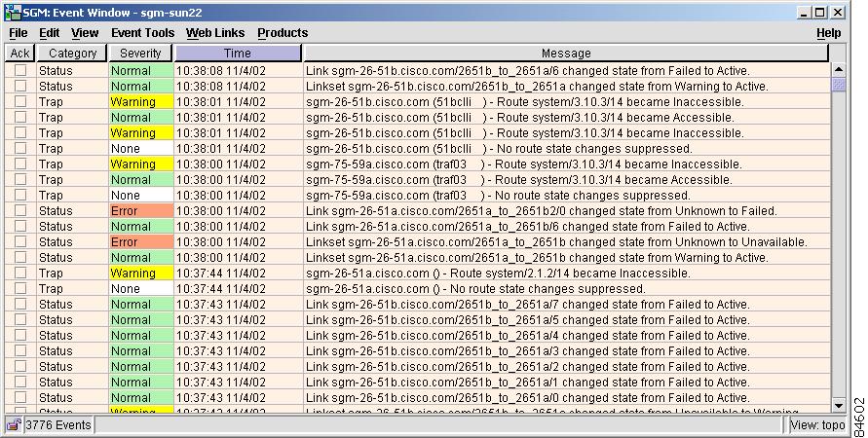
Task: Sort events by the Category column header
Action: tap(72, 54)
